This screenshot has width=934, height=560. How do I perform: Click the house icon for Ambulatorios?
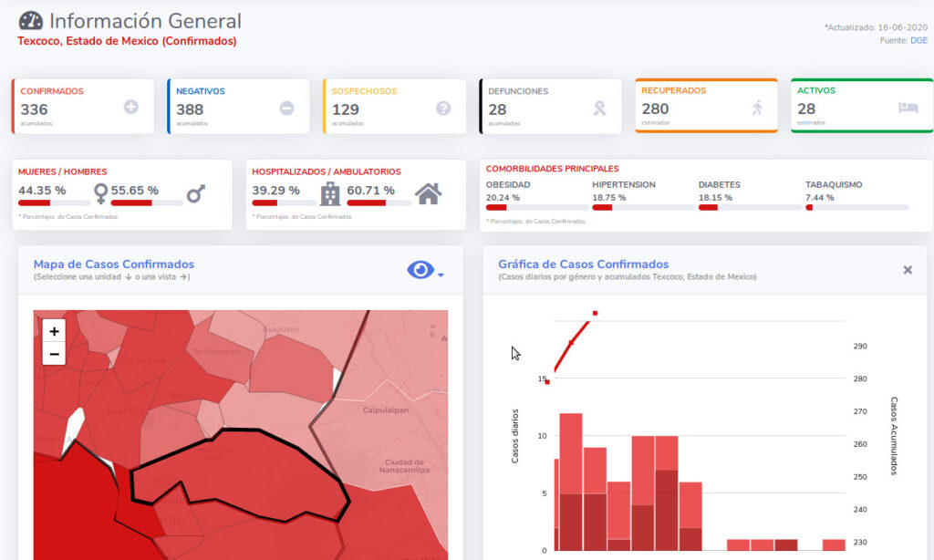pyautogui.click(x=428, y=192)
